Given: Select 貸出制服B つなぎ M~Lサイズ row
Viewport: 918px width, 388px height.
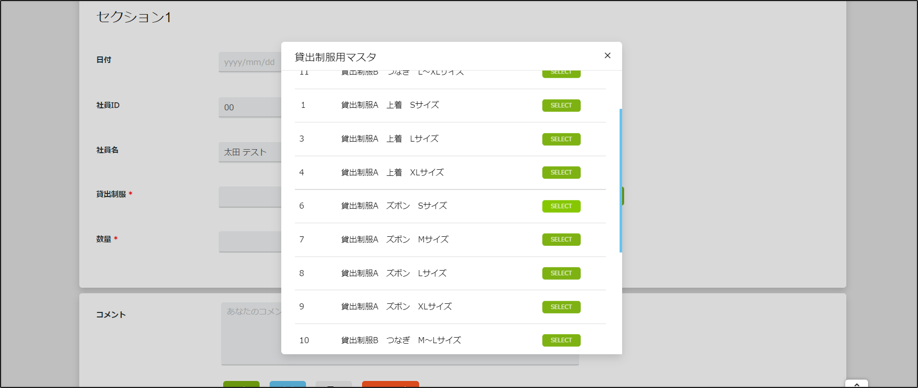Looking at the screenshot, I should click(x=561, y=340).
